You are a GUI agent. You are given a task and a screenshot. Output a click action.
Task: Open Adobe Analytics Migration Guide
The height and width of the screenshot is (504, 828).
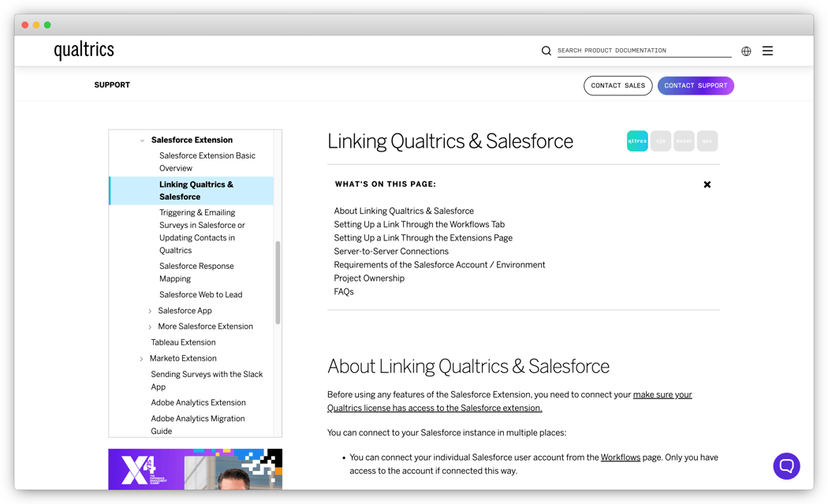pyautogui.click(x=197, y=425)
